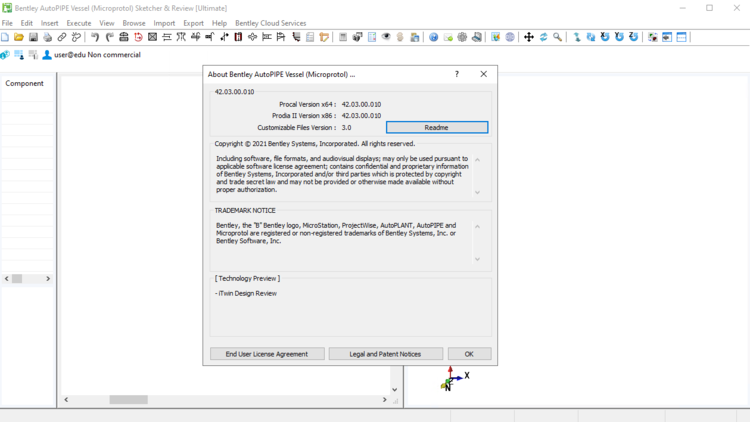
Task: Confirm the About dialog with OK
Action: (469, 354)
